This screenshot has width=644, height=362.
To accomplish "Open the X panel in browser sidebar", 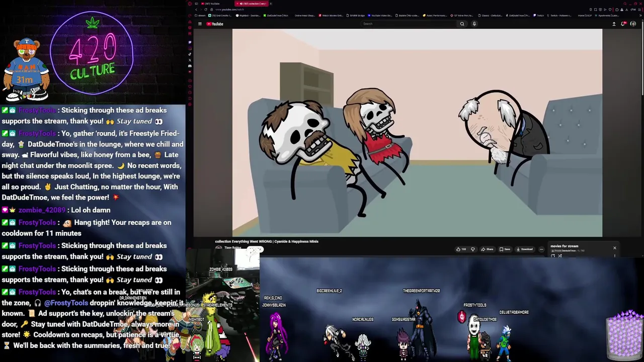I will tap(190, 60).
